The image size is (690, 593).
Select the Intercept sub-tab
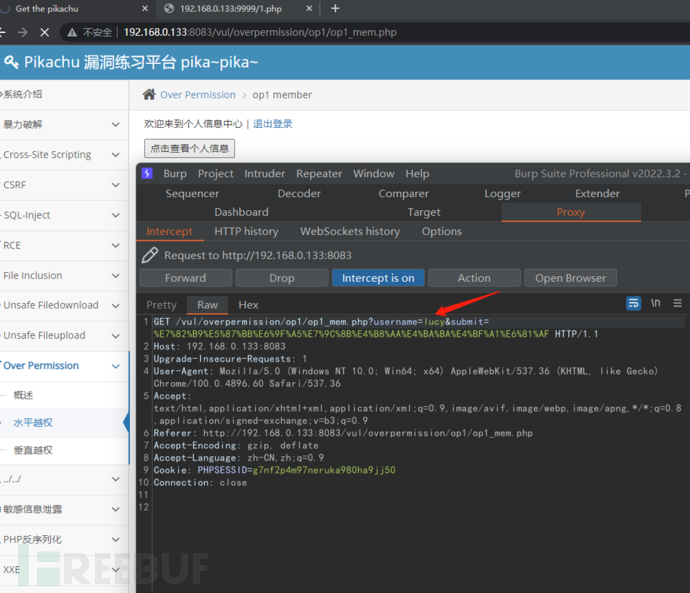click(169, 231)
